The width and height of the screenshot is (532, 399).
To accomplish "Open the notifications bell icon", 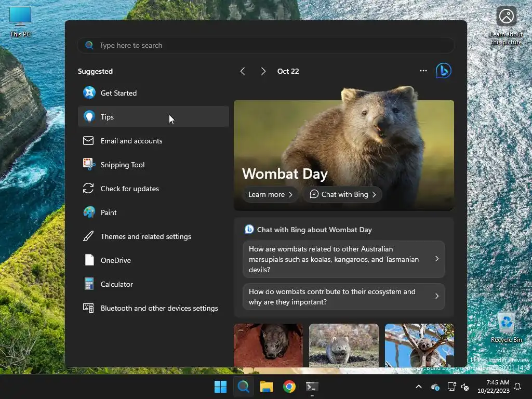I will pyautogui.click(x=517, y=387).
